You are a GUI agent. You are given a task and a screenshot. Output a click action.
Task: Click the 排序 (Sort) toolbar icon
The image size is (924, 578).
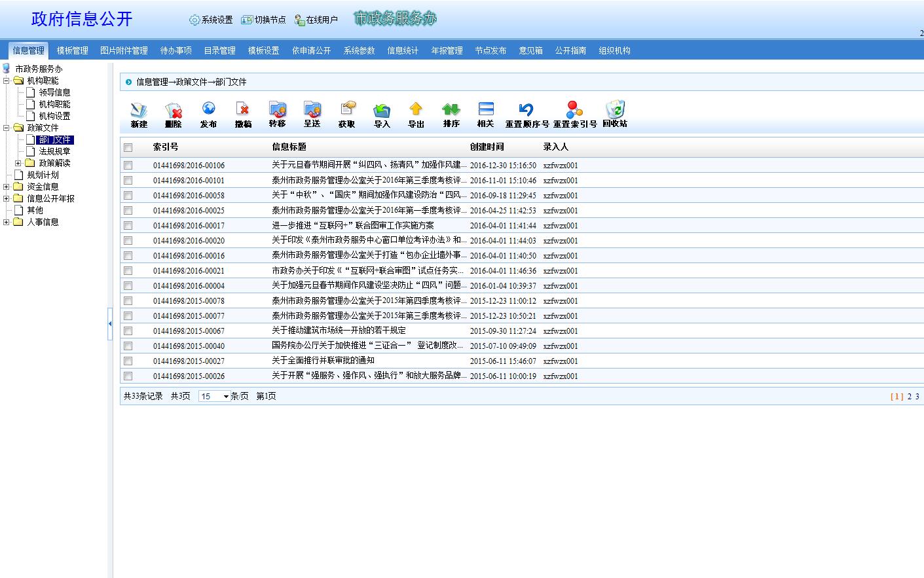(451, 109)
